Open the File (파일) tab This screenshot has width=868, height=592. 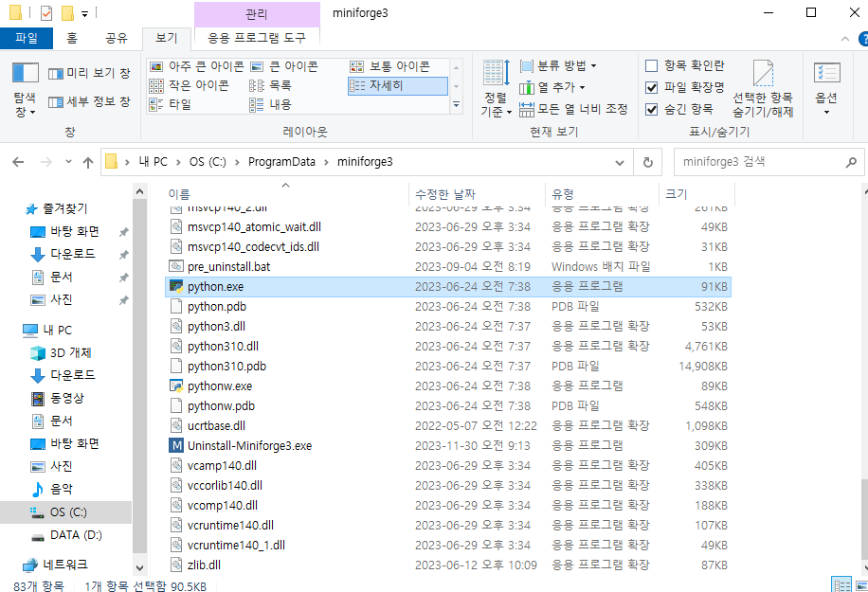27,38
